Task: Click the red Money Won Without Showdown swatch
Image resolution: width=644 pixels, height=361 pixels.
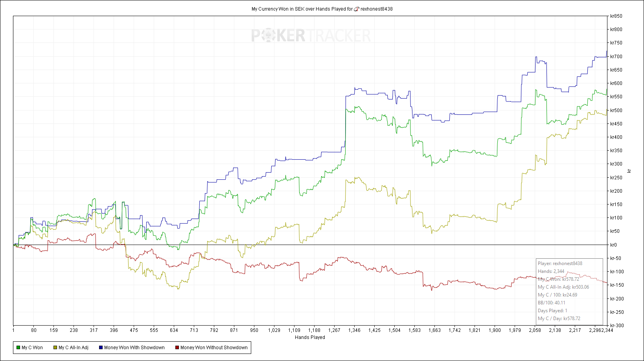Action: [177, 348]
